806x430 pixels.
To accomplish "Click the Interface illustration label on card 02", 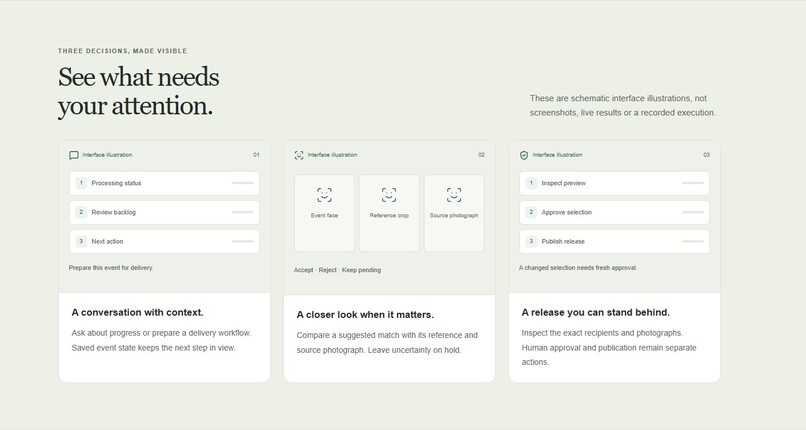I will tap(333, 155).
